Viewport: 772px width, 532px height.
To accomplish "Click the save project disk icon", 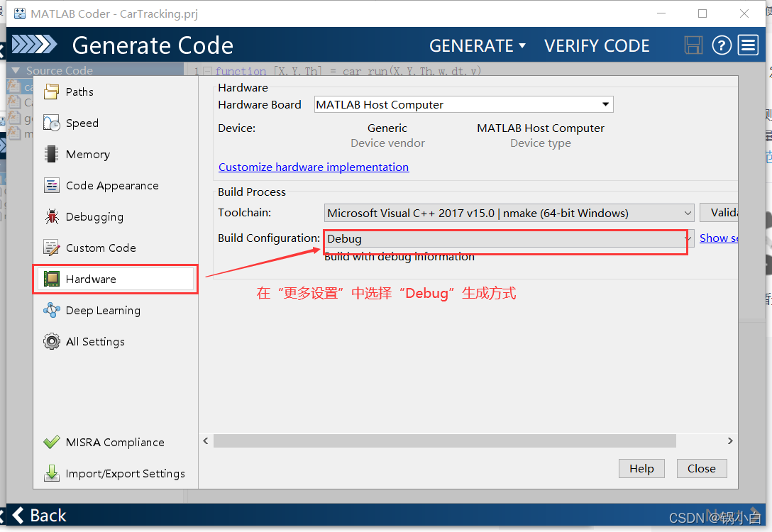I will 693,45.
